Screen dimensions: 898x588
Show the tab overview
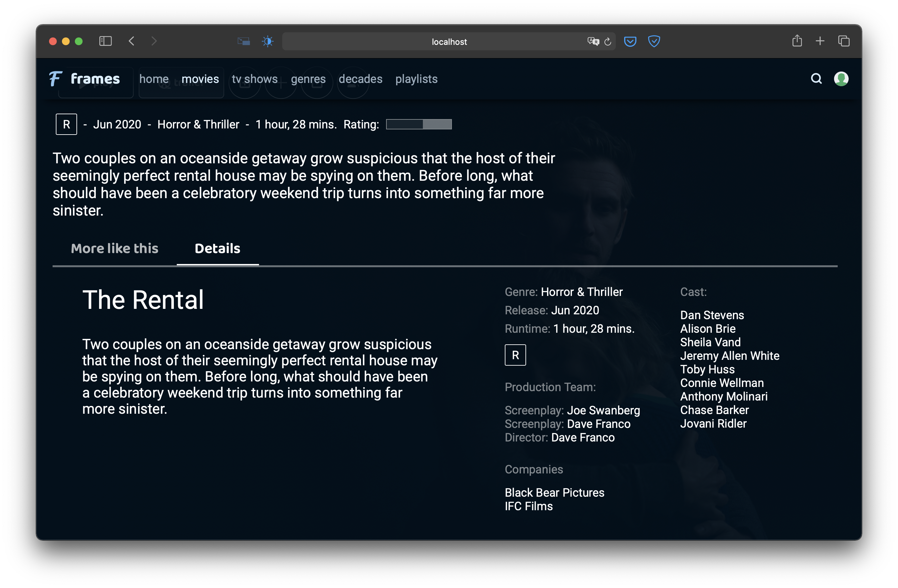tap(844, 41)
